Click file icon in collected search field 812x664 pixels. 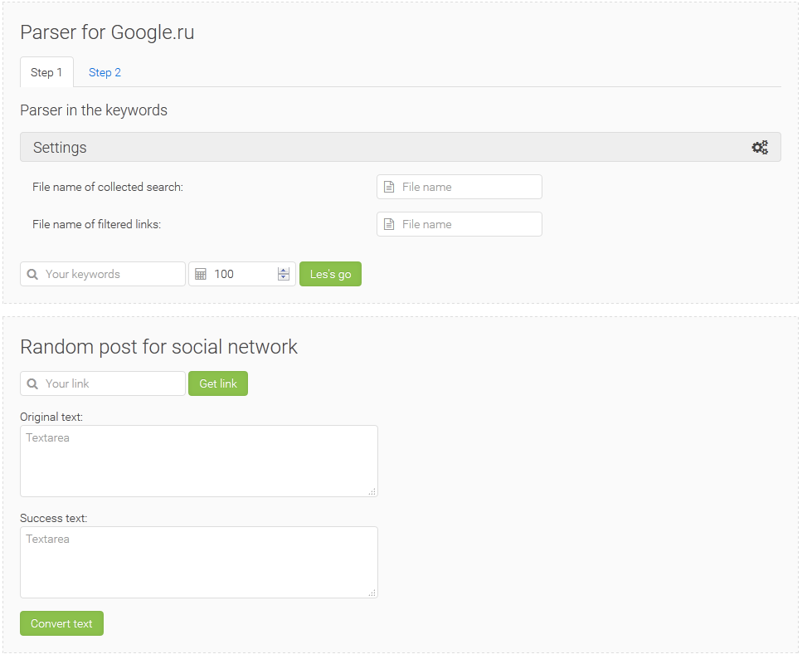tap(389, 188)
